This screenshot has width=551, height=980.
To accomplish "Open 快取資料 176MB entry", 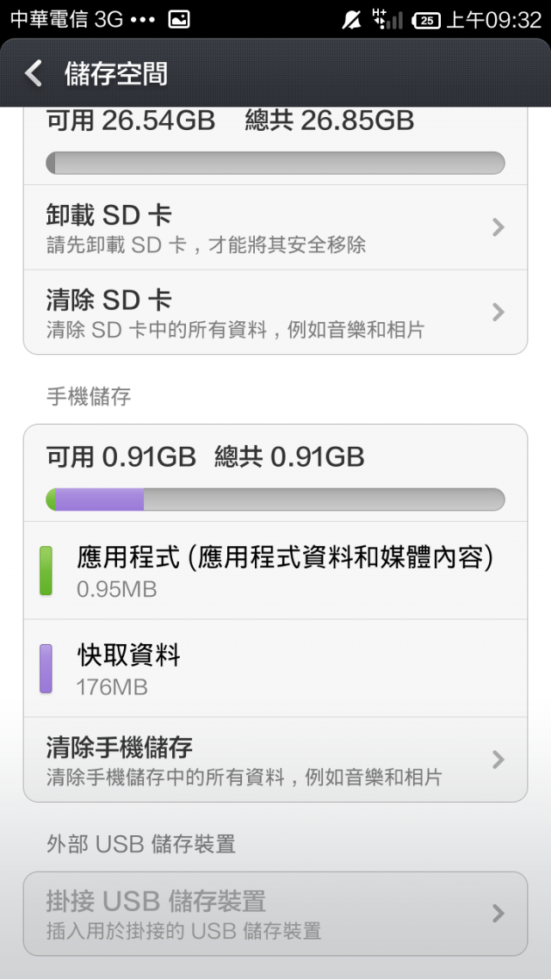I will pyautogui.click(x=275, y=668).
